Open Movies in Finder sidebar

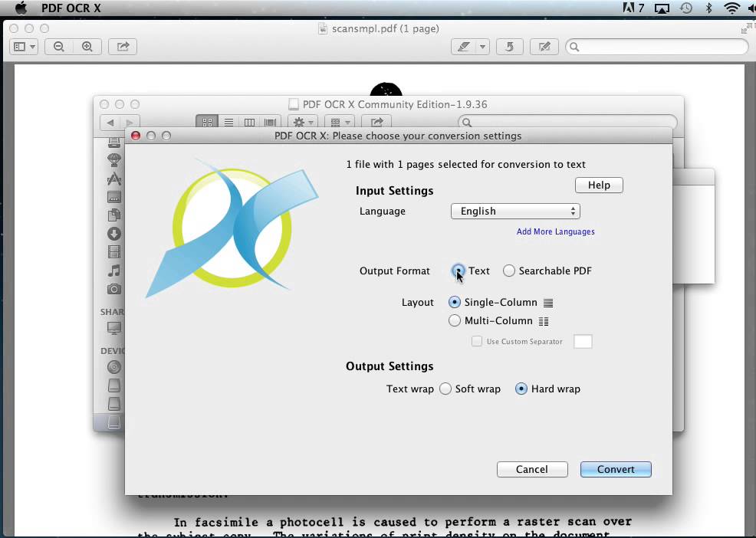click(x=114, y=251)
